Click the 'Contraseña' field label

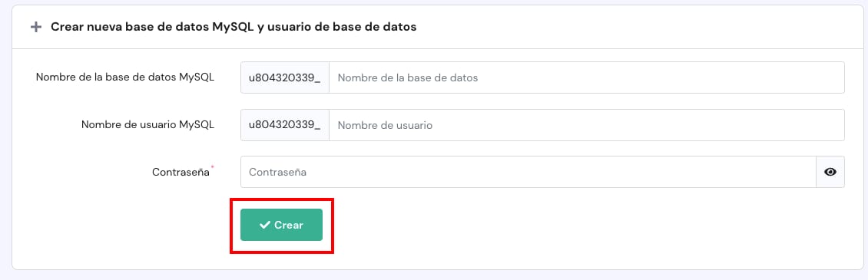pyautogui.click(x=181, y=172)
